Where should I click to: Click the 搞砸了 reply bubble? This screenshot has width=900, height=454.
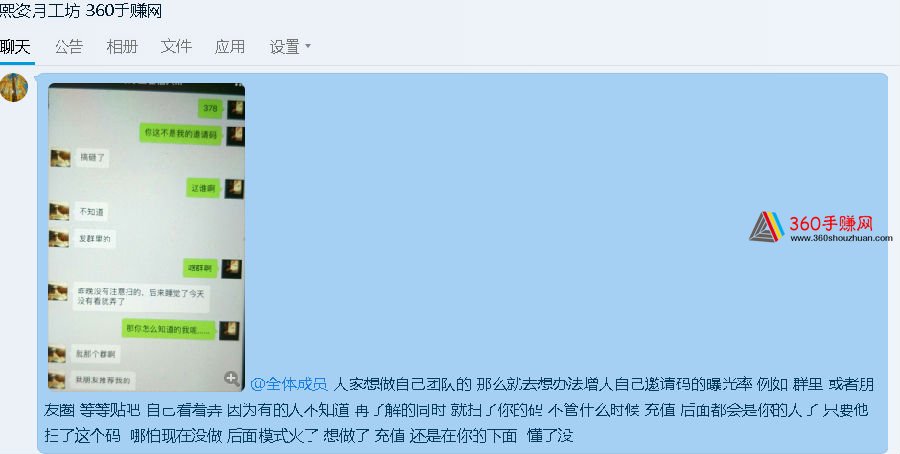coord(92,157)
